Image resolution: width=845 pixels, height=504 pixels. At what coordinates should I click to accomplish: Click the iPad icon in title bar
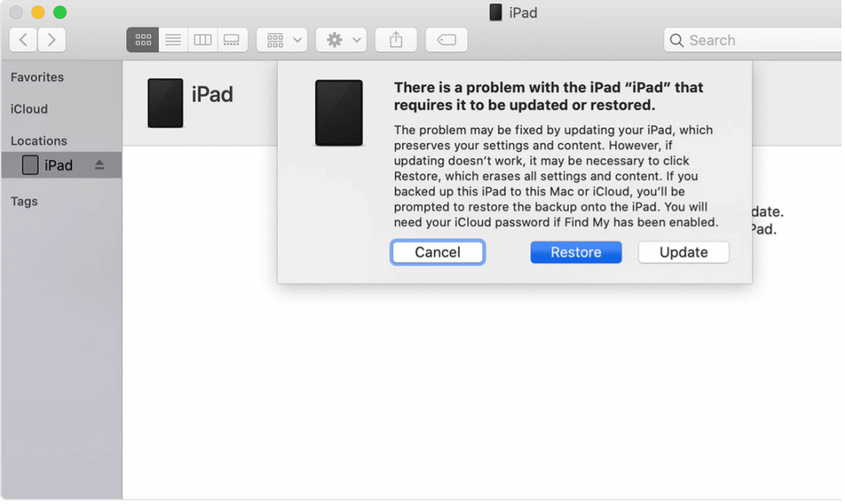click(x=495, y=12)
